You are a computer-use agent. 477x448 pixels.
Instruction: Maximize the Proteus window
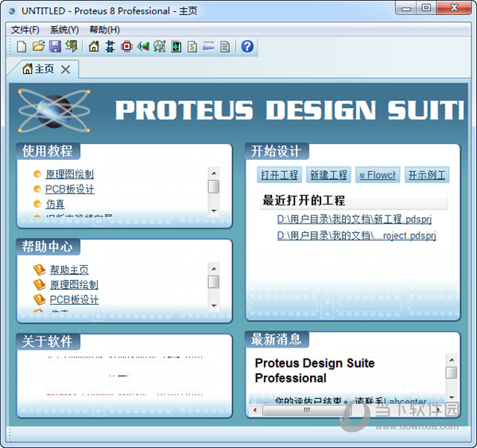[426, 8]
